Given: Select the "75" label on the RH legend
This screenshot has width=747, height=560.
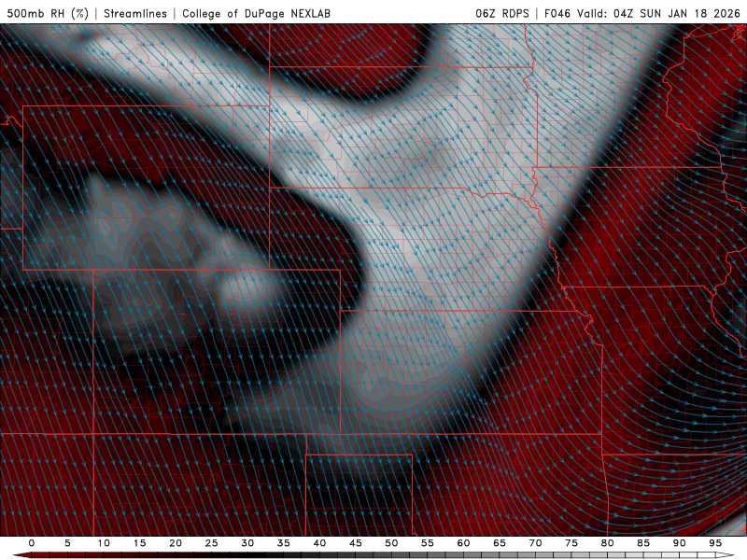Looking at the screenshot, I should (571, 543).
